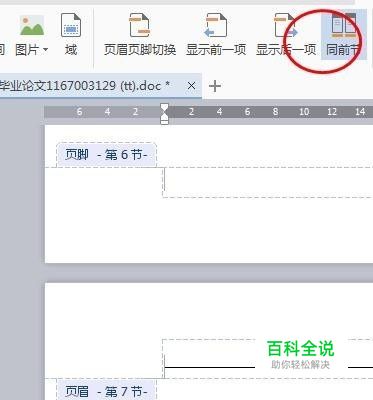
Task: Insert a picture with the 图片 icon
Action: (x=32, y=26)
